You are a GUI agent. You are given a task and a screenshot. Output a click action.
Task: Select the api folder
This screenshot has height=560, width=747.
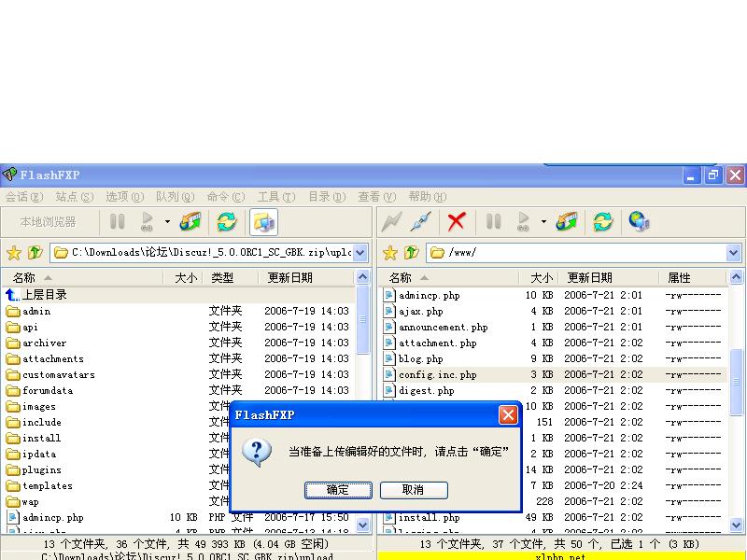pos(178,328)
